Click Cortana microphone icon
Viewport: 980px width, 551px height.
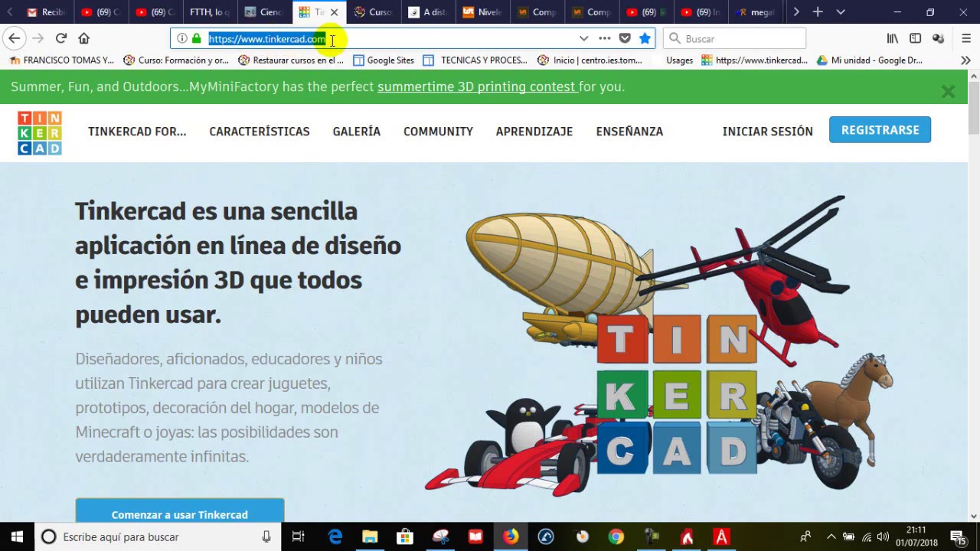pyautogui.click(x=266, y=536)
